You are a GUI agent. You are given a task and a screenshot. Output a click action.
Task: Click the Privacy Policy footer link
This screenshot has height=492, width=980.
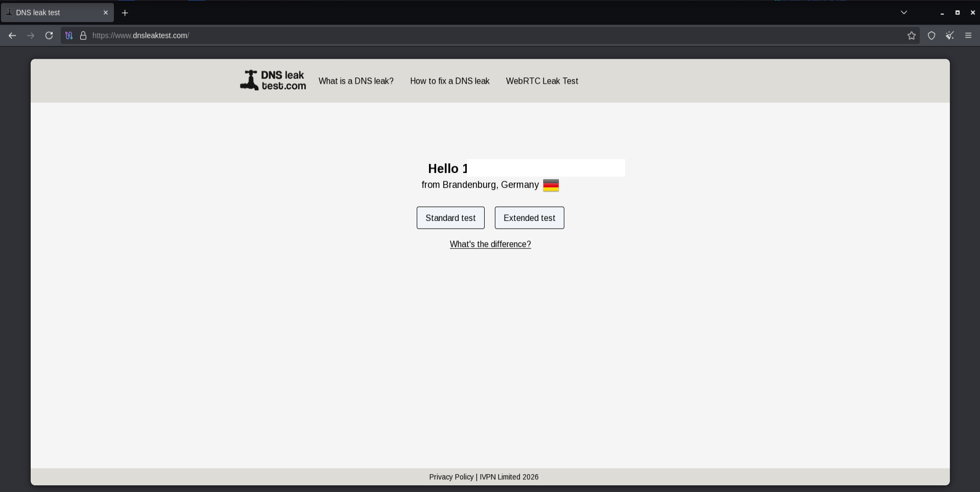click(451, 477)
